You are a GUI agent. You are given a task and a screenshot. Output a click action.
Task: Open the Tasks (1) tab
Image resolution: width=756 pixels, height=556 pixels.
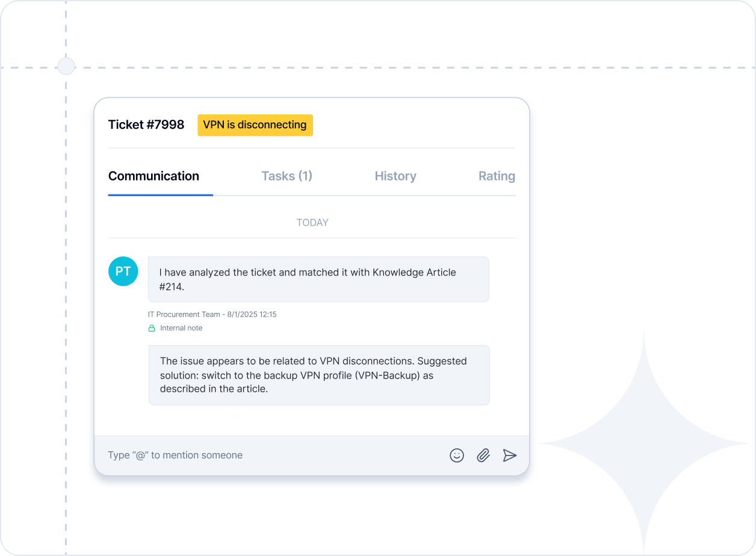point(287,176)
